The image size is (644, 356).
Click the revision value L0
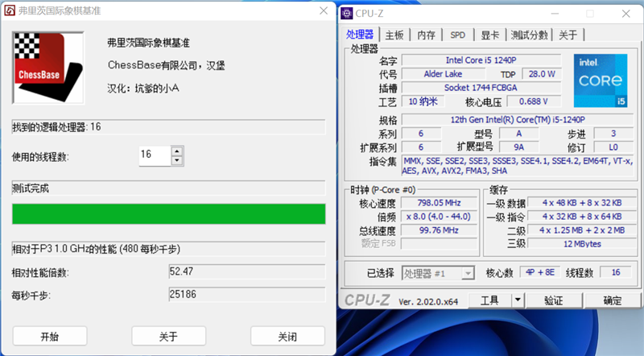tap(613, 147)
